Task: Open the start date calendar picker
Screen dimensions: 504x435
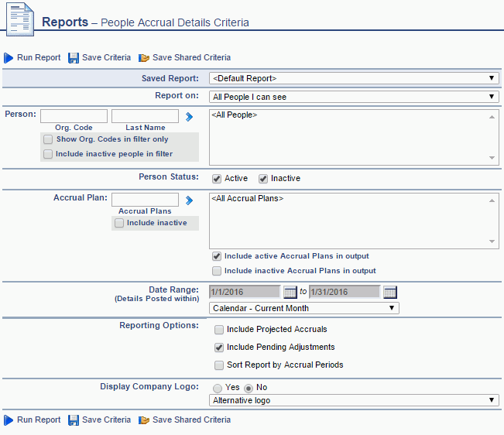Action: [290, 292]
